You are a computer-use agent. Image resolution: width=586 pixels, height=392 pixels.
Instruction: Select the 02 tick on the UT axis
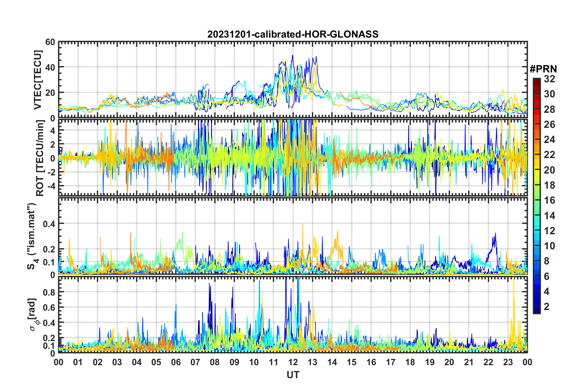tap(98, 362)
